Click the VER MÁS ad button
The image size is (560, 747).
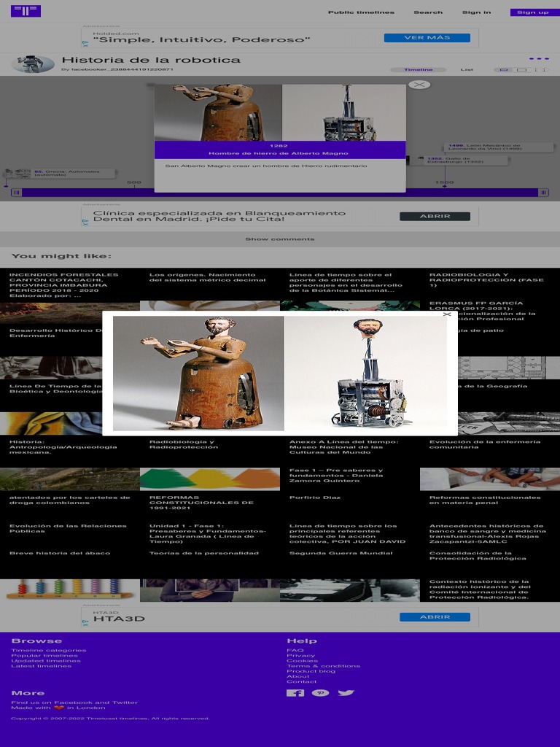pos(427,38)
